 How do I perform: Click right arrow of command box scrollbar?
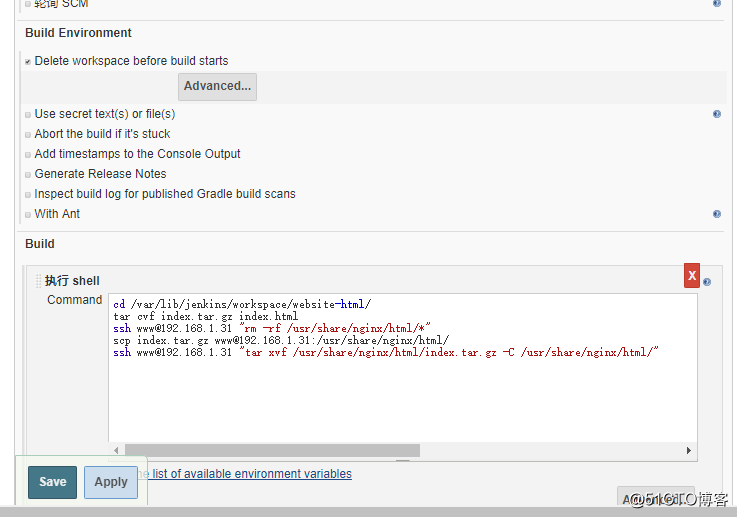pos(689,450)
